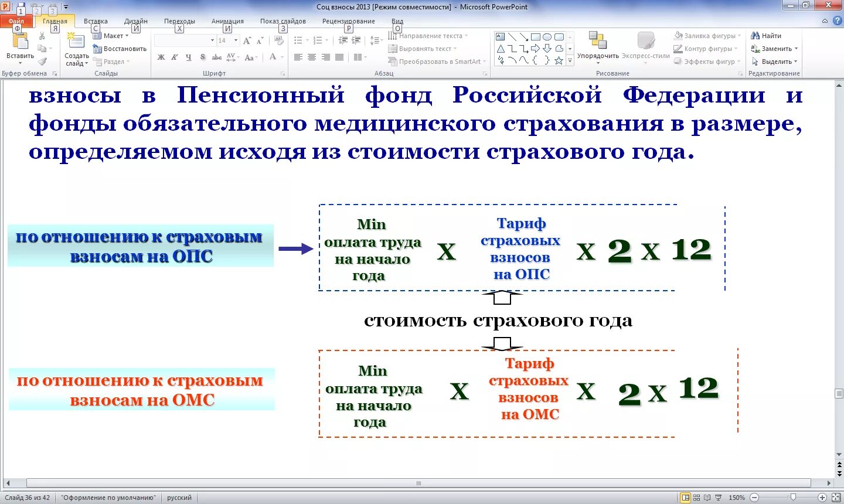Select the star shape in gallery
This screenshot has height=504, width=844.
pos(559,60)
